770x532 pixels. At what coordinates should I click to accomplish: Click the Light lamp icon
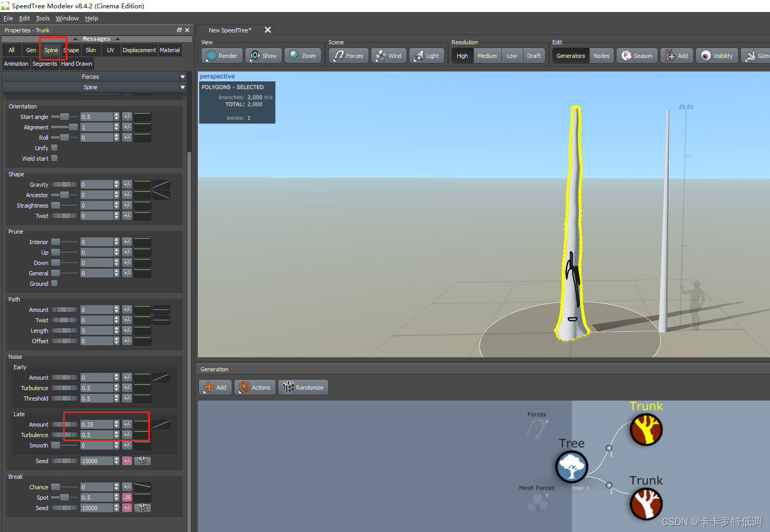[419, 56]
